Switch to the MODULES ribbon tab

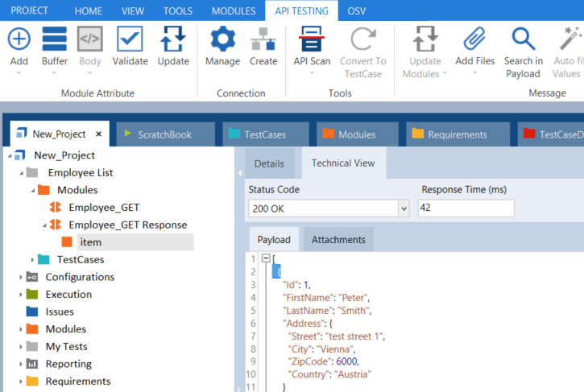(x=234, y=10)
